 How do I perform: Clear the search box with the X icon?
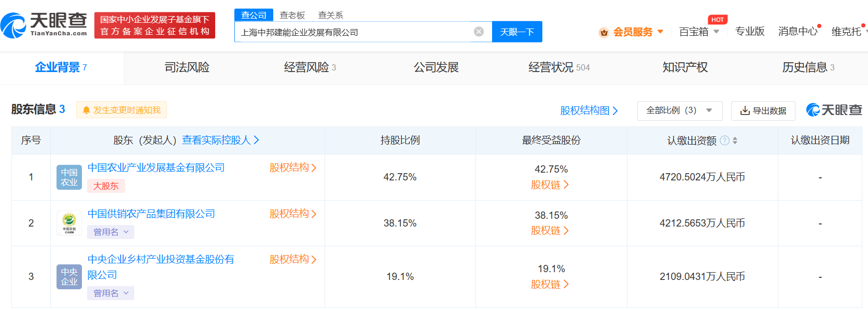point(479,32)
